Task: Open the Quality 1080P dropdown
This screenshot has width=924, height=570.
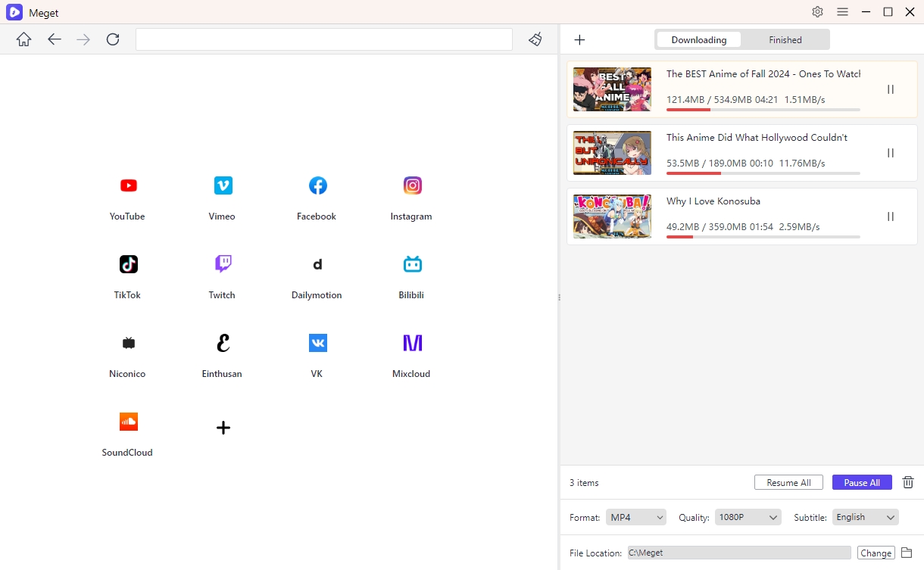Action: pyautogui.click(x=747, y=517)
